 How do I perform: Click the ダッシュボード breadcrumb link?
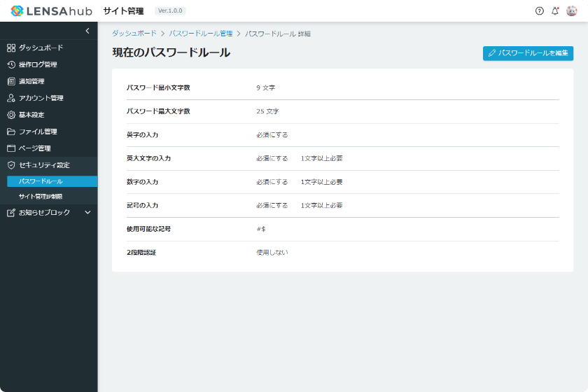[134, 34]
